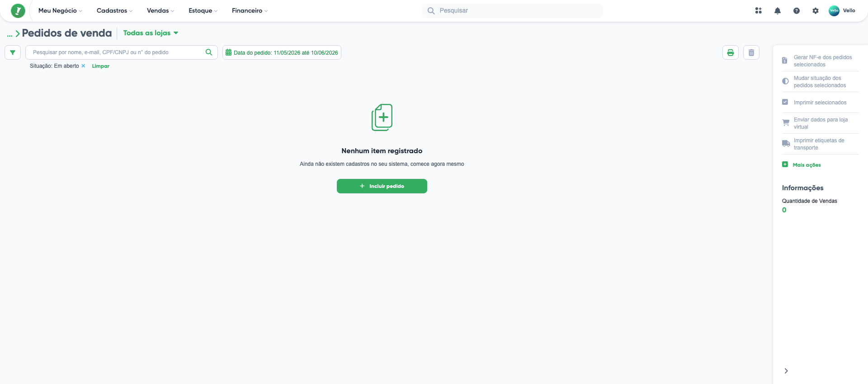Click Imprimir selecionados action
Viewport: 868px width, 384px height.
[820, 103]
